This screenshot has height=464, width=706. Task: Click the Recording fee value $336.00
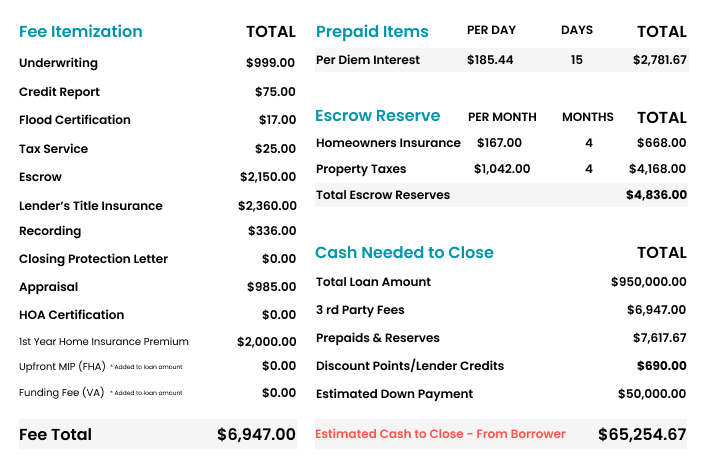(272, 231)
